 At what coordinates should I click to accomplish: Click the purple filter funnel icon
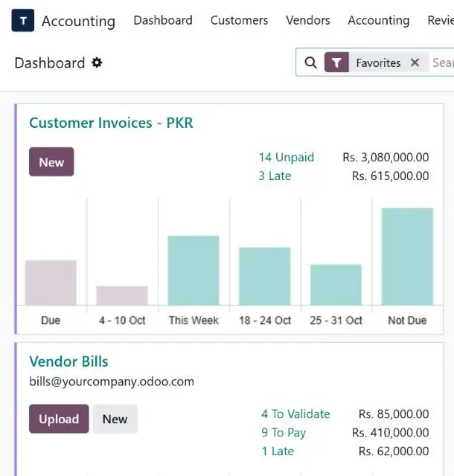pos(336,62)
